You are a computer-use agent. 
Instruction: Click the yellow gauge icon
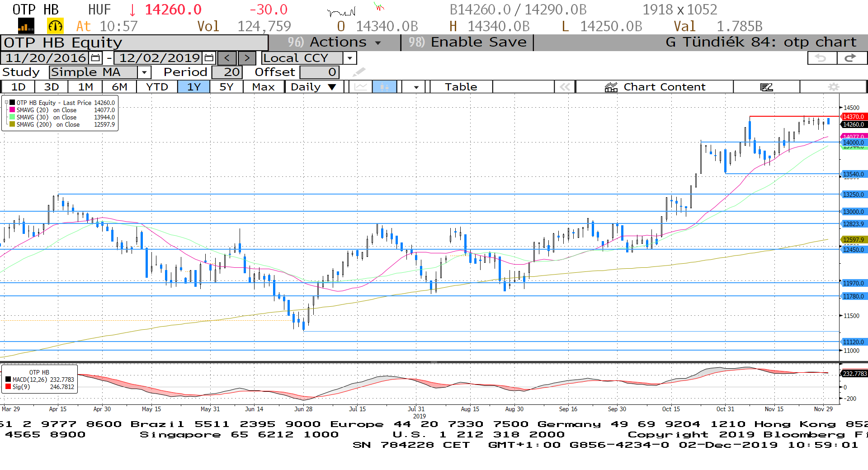[x=56, y=26]
